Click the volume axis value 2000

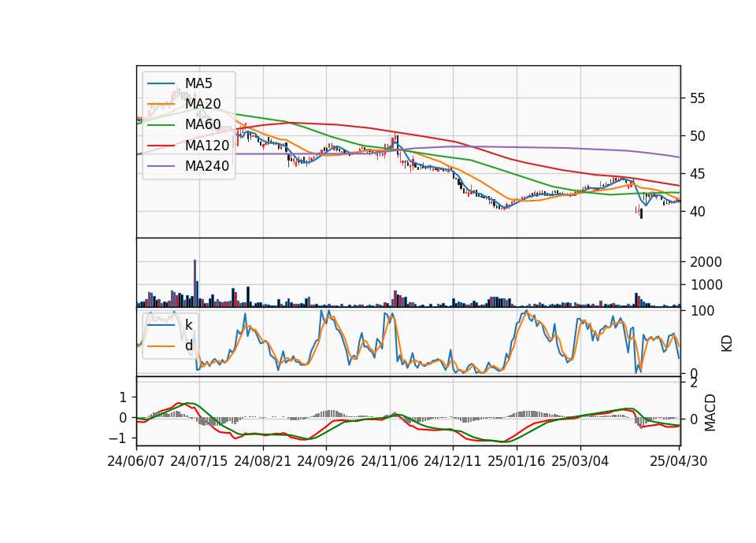pos(706,262)
